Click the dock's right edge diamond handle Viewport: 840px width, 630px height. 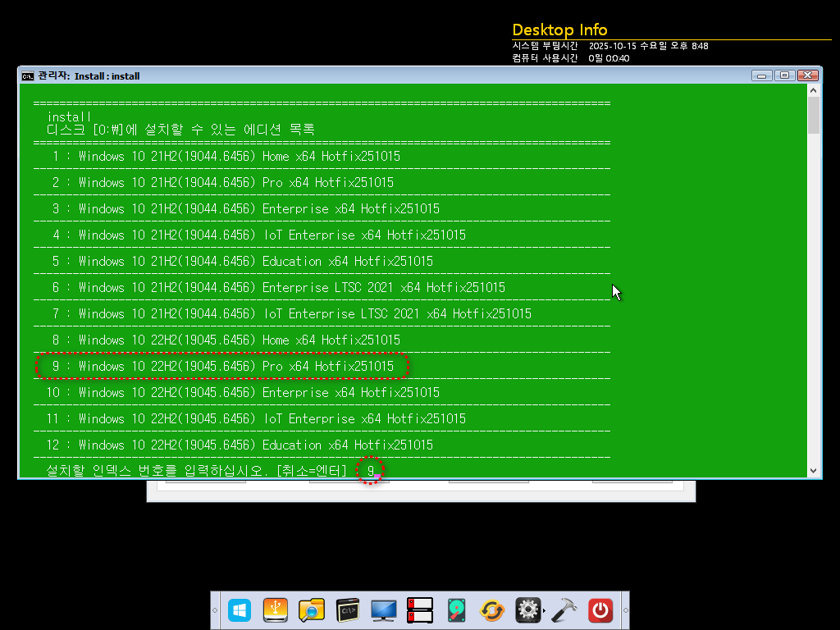pos(625,610)
